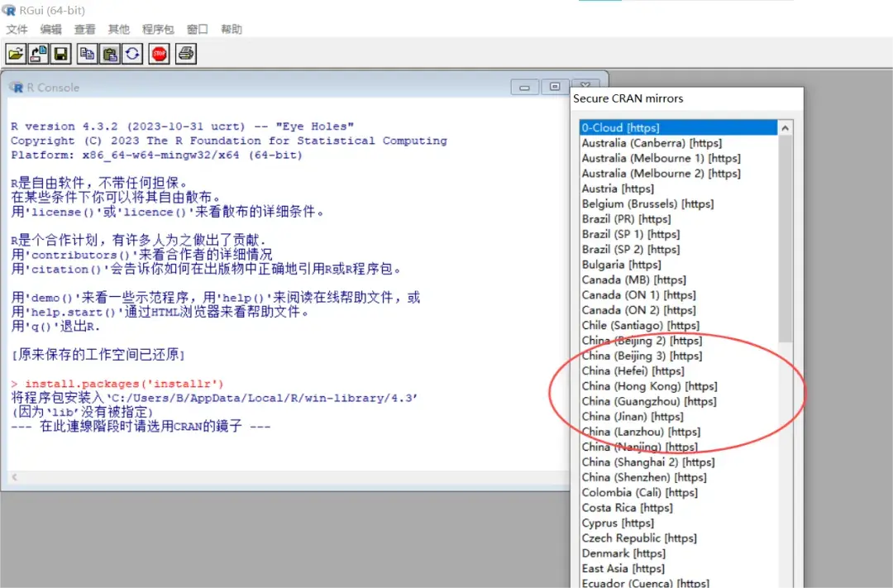Open the 编辑 menu

click(50, 29)
